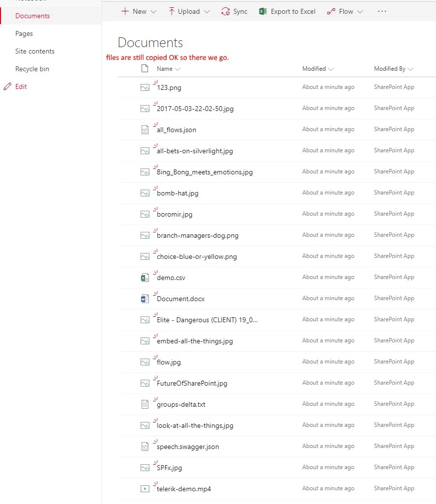
Task: Open the FutureOfSharePoint.jpg file
Action: 192,384
